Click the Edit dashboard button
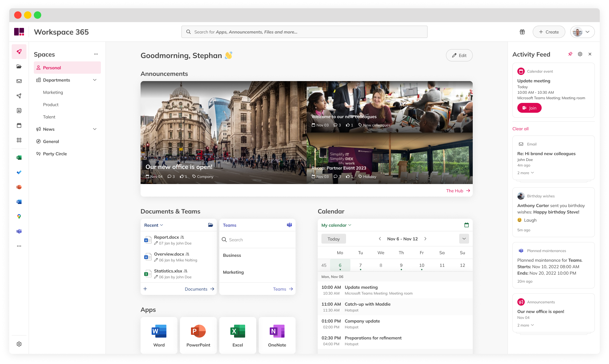Viewport: 609px width, 364px height. point(459,55)
